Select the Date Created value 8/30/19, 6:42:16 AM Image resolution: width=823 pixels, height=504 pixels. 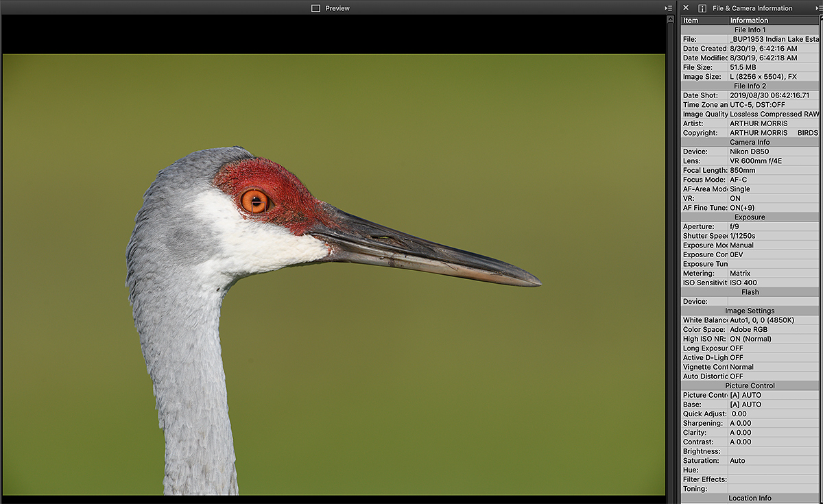point(763,49)
